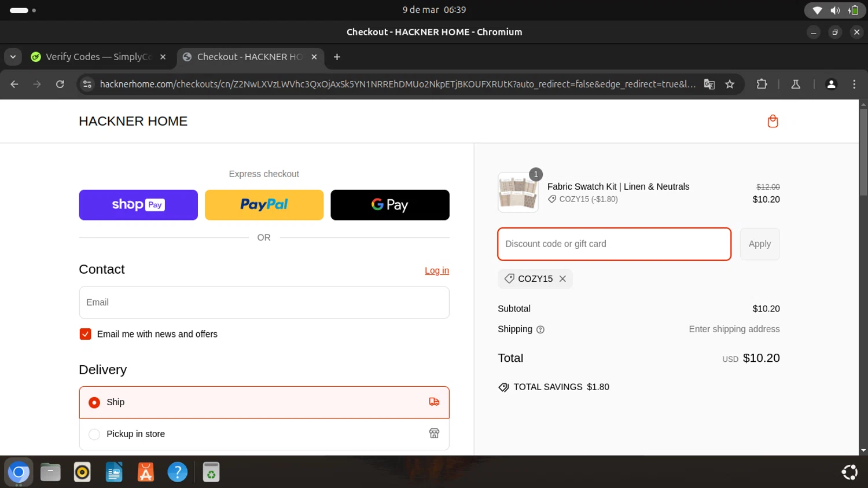This screenshot has height=488, width=868.
Task: Open LibreOffice Writer from the dock
Action: tap(114, 472)
